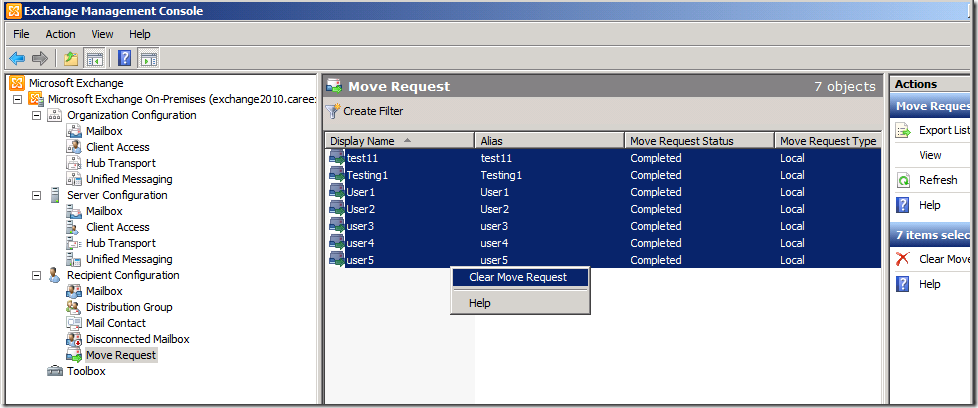Select Mailbox under Organization Configuration
Viewport: 978px width, 408px height.
(104, 131)
